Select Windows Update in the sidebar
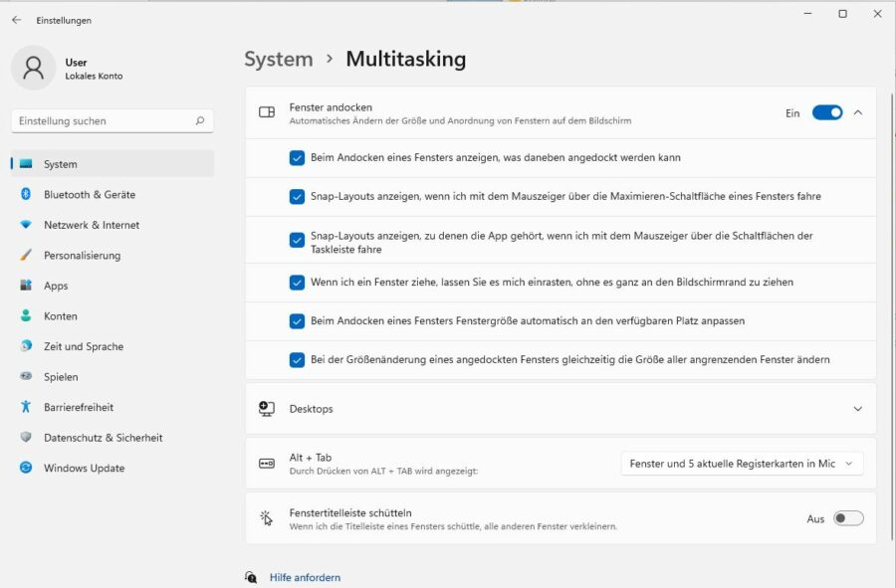 point(90,468)
